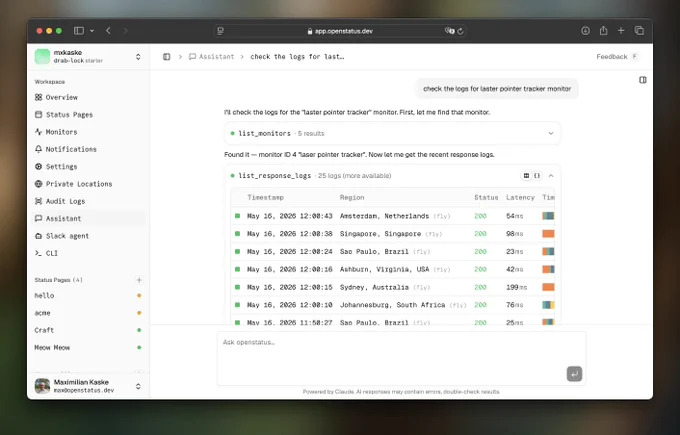The image size is (680, 435).
Task: Click the Slack agent robot icon
Action: point(39,236)
